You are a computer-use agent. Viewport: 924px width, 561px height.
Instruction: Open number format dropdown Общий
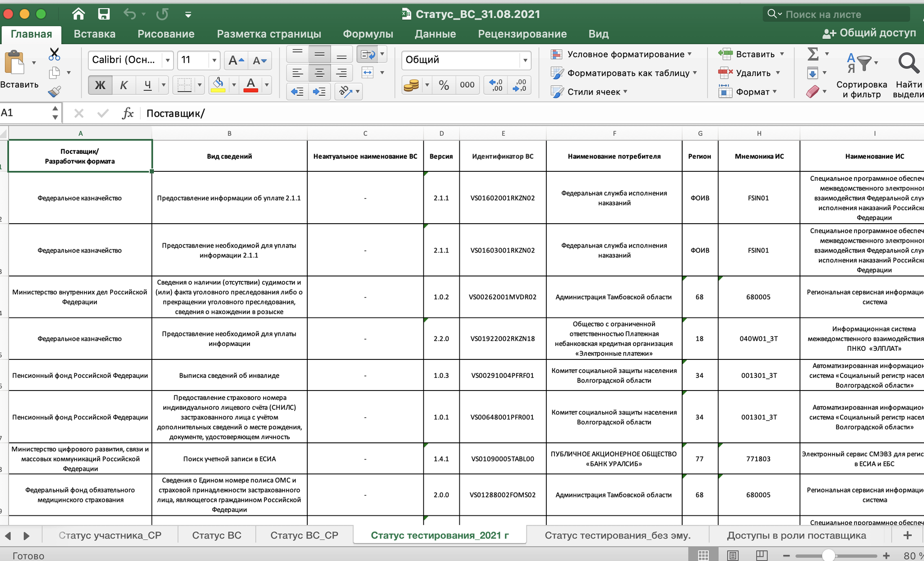(525, 60)
